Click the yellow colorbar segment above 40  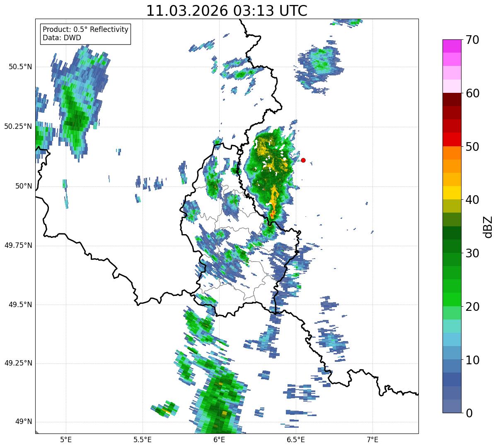452,193
